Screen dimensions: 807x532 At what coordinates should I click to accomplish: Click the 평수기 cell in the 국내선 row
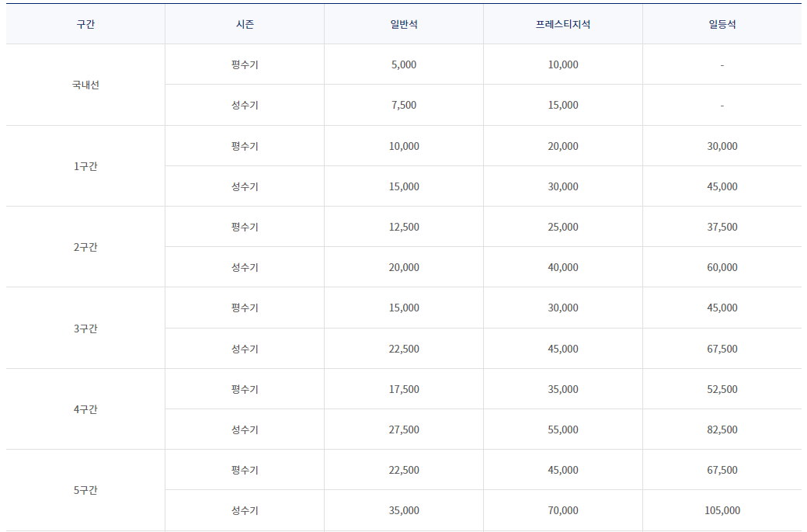244,64
